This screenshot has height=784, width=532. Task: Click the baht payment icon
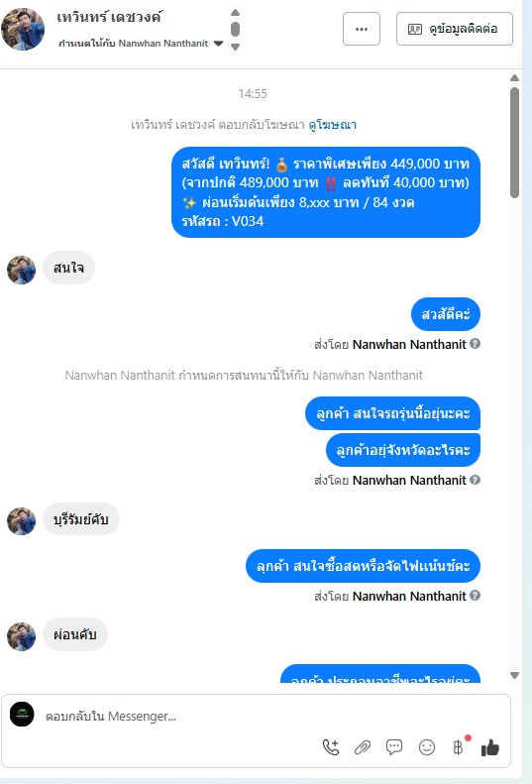(x=458, y=747)
